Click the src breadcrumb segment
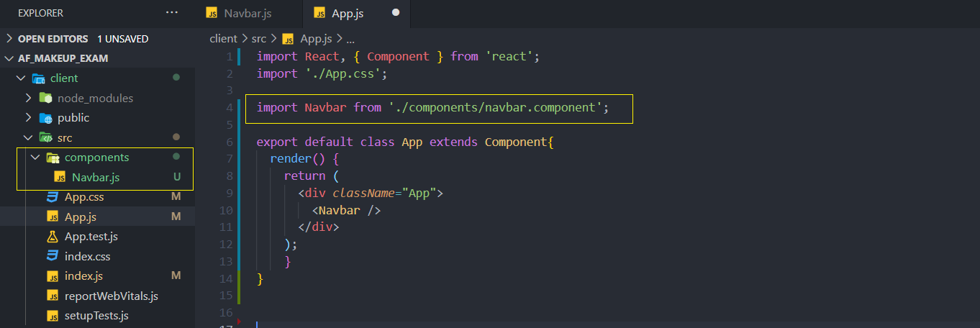980x328 pixels. click(258, 39)
